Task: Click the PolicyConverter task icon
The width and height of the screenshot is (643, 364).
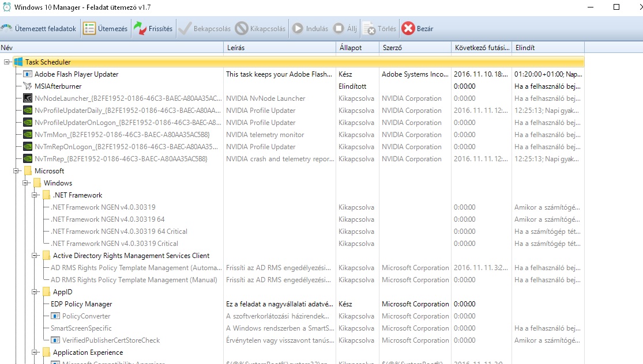Action: [55, 316]
